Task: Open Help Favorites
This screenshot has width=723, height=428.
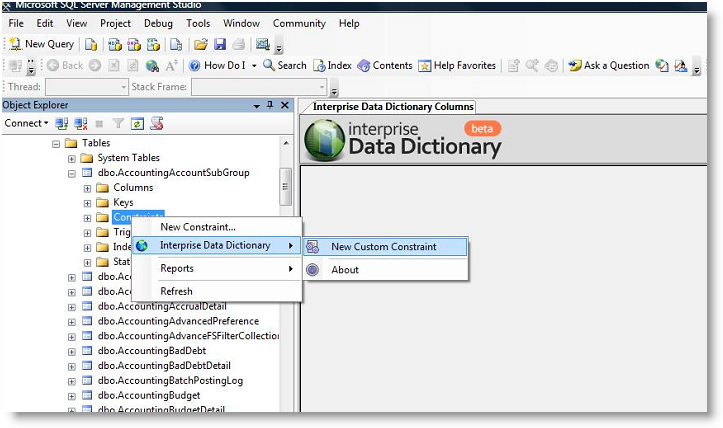Action: [x=457, y=66]
